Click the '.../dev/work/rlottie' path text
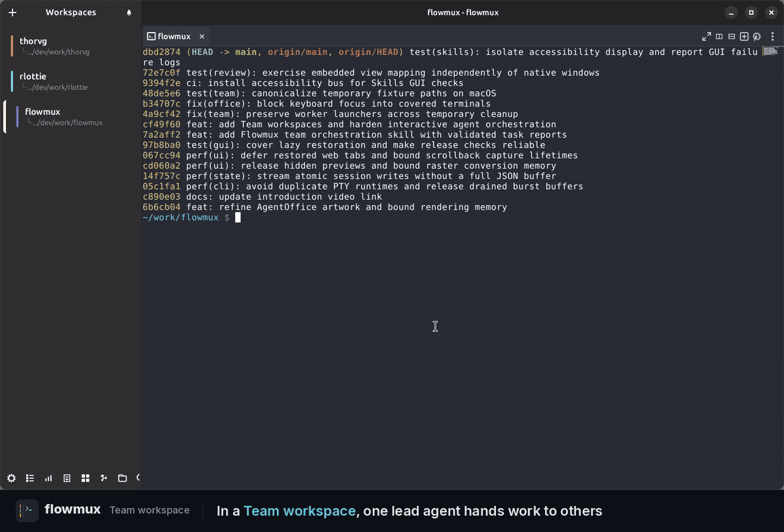Viewport: 784px width, 532px height. pos(58,87)
